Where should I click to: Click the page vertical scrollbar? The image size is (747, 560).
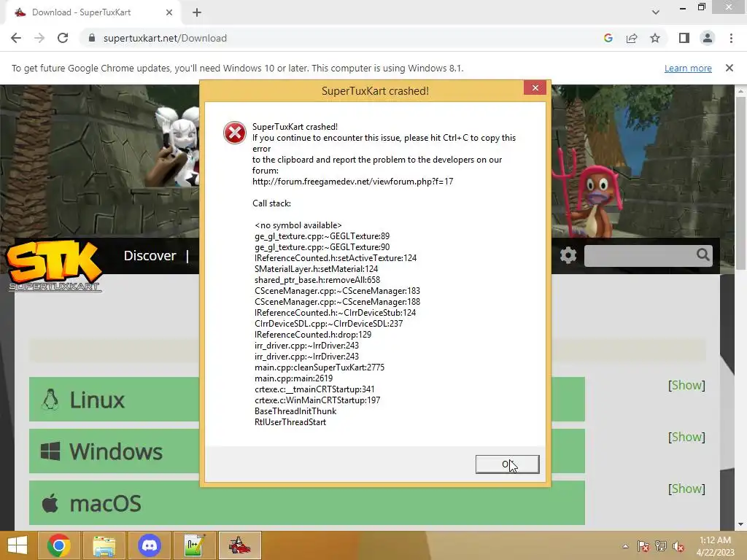740,183
